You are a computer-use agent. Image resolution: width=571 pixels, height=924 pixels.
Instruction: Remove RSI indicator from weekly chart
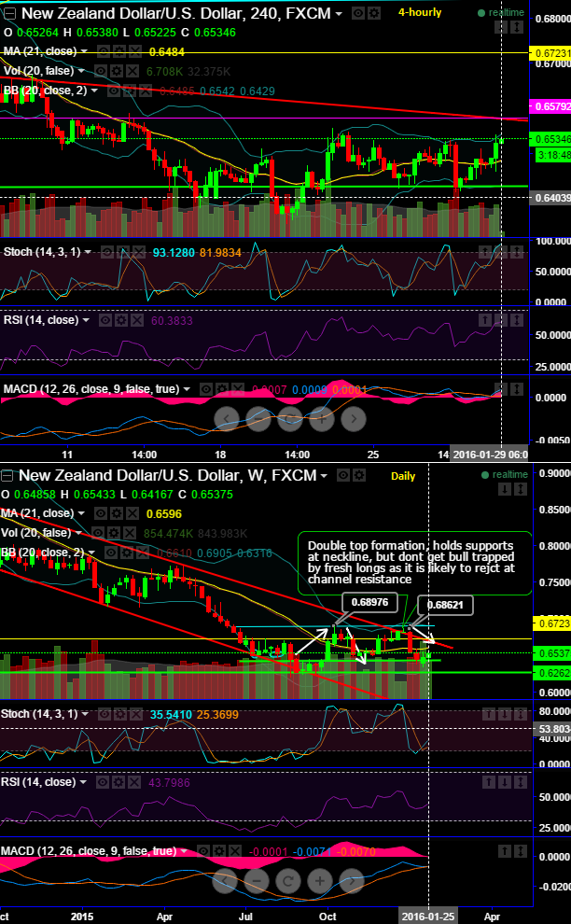point(134,782)
